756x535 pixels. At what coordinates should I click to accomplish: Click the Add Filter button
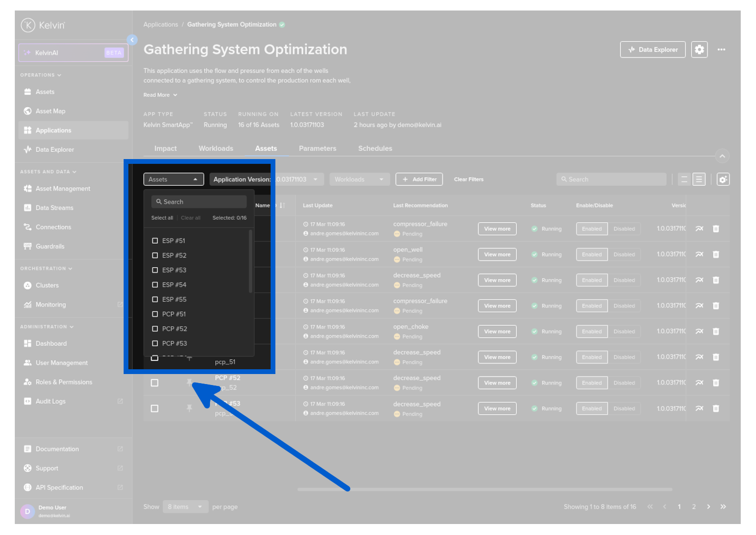click(419, 180)
